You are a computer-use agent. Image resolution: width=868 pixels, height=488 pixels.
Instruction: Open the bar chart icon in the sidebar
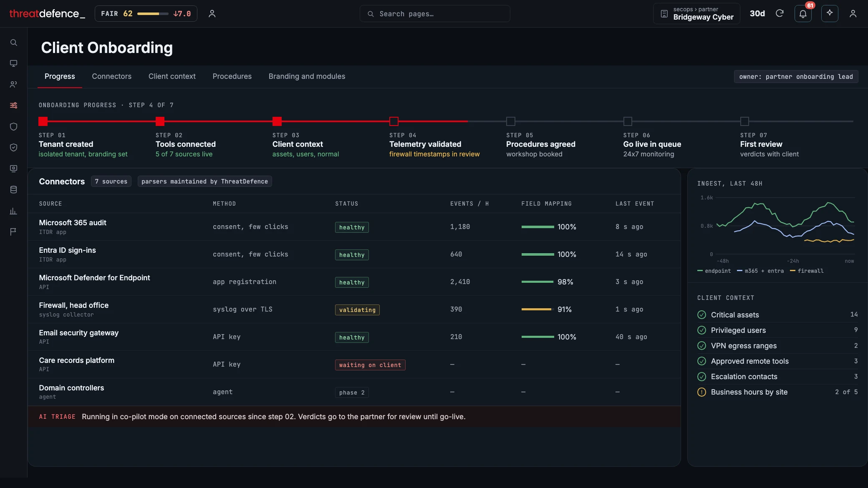pyautogui.click(x=13, y=211)
